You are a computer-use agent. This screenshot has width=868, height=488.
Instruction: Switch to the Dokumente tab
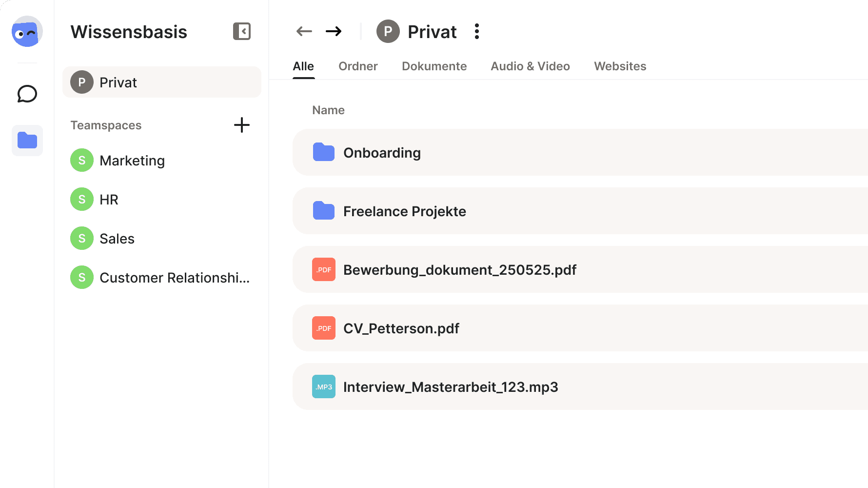[x=434, y=66]
